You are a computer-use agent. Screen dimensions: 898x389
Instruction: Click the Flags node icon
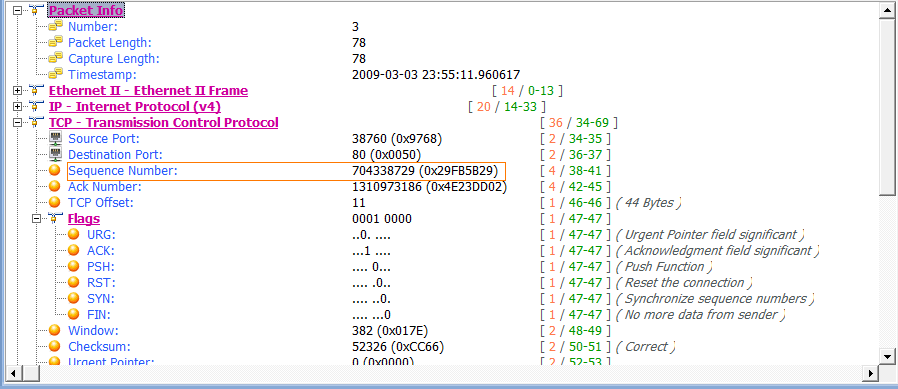[x=56, y=219]
